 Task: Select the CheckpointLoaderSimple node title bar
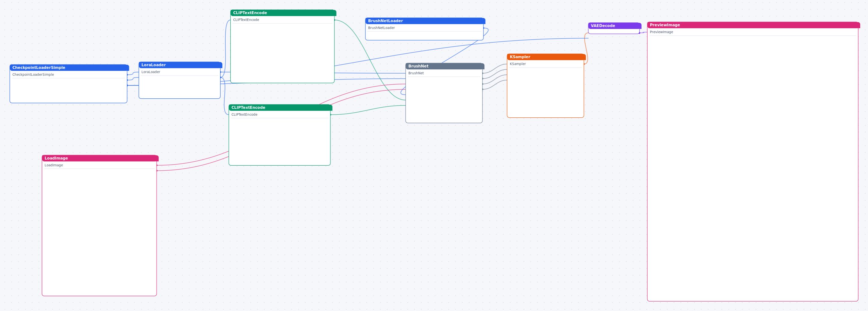[69, 68]
